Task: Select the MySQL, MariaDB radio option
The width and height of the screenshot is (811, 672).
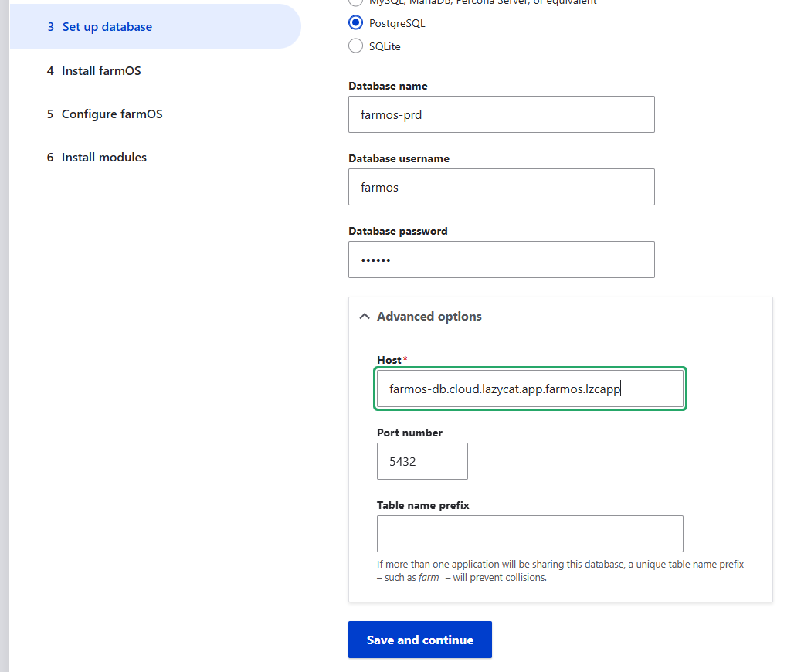Action: [x=356, y=2]
